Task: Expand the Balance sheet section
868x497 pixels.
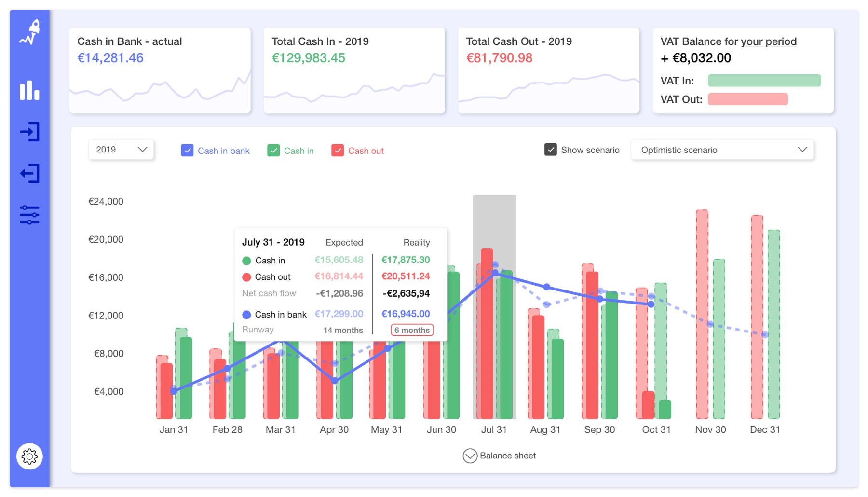Action: [x=499, y=456]
